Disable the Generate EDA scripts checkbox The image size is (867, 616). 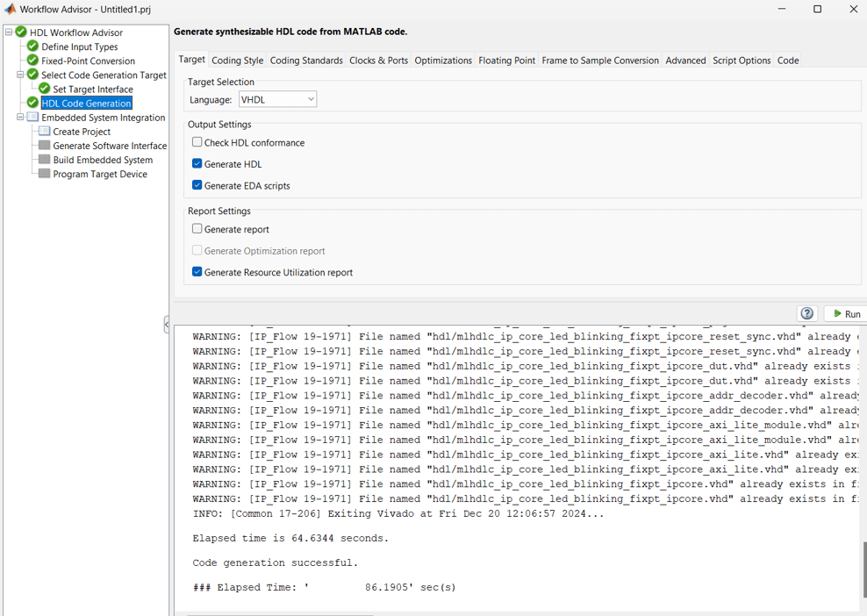(x=197, y=185)
